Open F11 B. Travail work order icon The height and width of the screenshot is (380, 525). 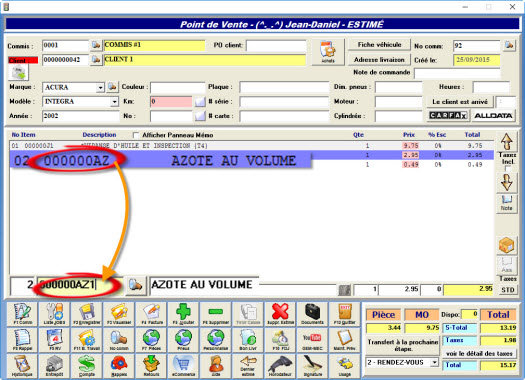[87, 339]
